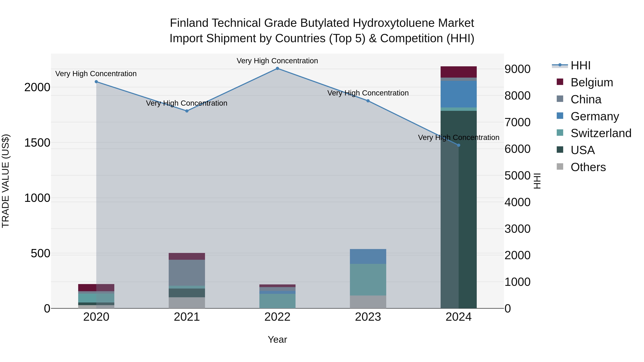Click the 2022 x-axis label
644x362 pixels.
coord(277,317)
